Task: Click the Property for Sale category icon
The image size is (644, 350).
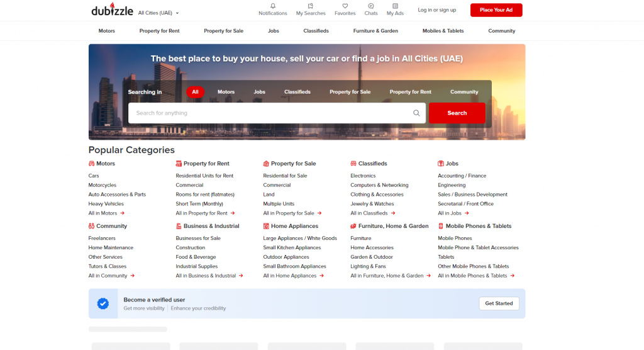Action: coord(266,164)
